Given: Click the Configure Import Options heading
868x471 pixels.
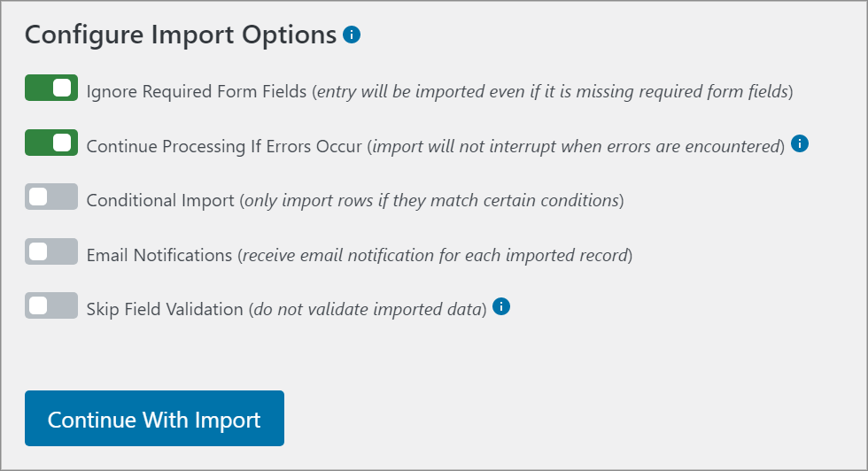Looking at the screenshot, I should (181, 35).
